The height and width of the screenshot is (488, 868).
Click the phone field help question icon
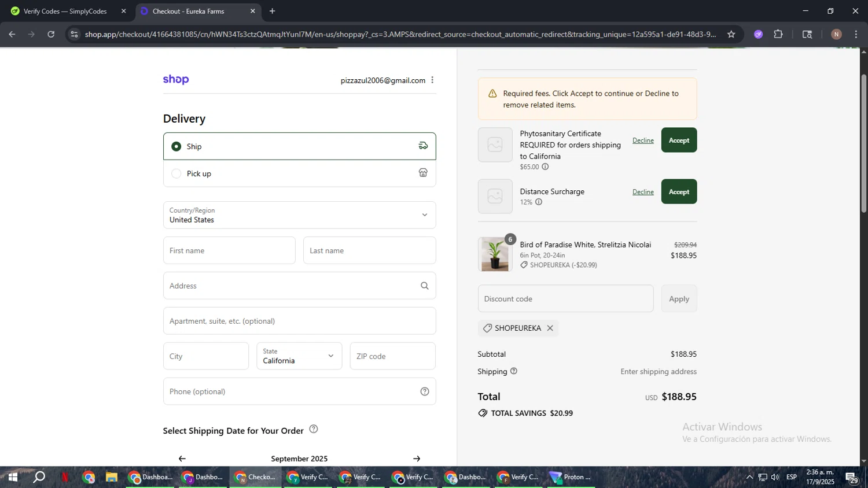pyautogui.click(x=425, y=391)
